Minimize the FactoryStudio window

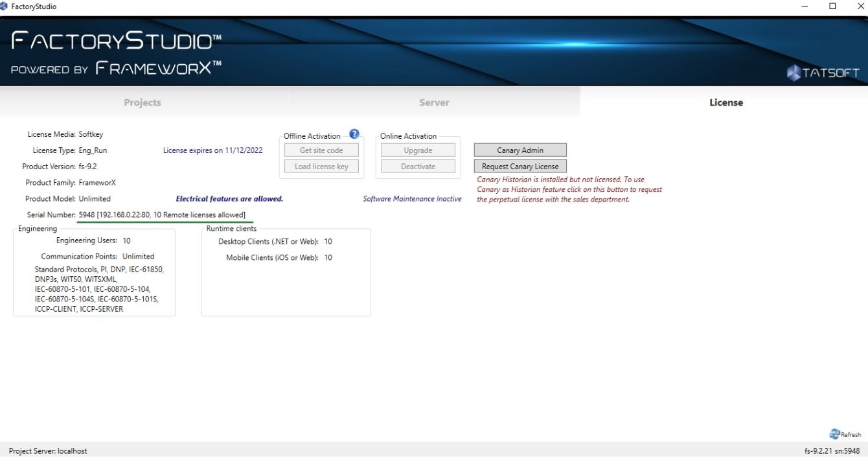(805, 6)
